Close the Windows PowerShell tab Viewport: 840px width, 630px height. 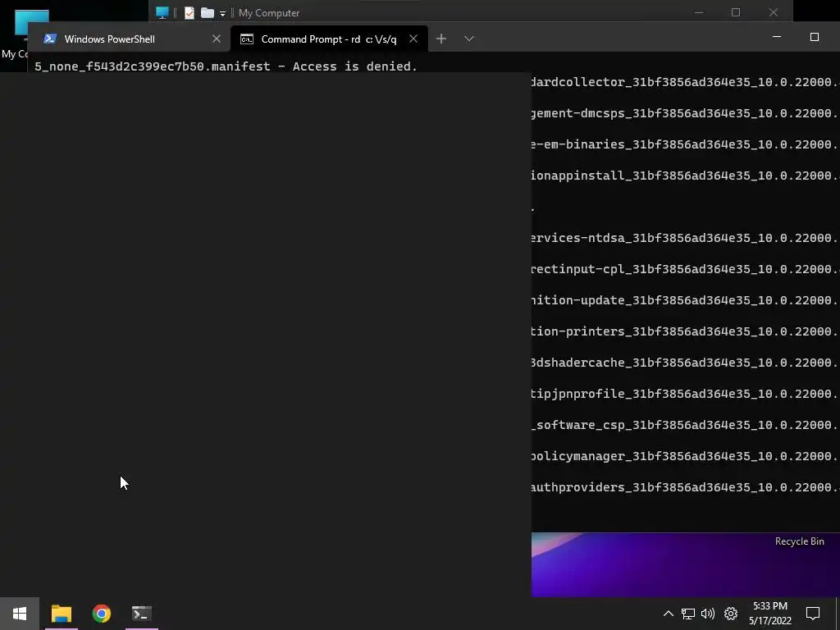tap(217, 39)
